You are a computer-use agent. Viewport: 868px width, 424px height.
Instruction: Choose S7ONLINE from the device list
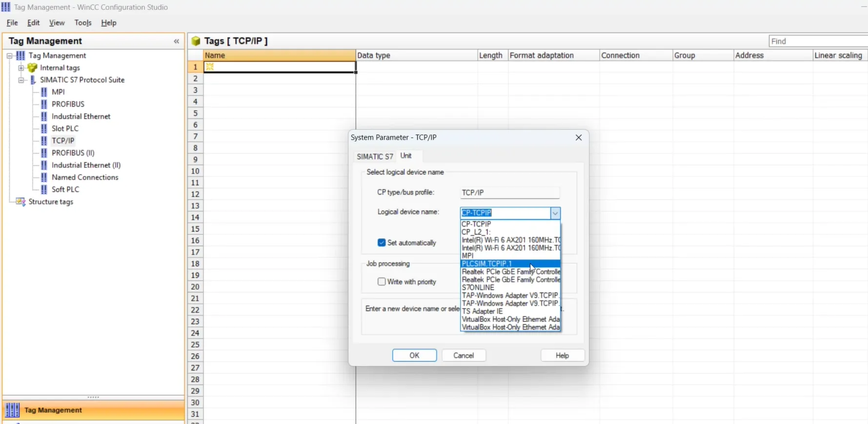coord(510,288)
